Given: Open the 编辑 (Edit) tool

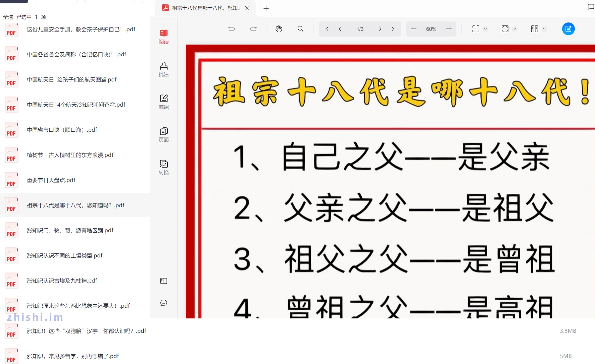Looking at the screenshot, I should coord(164,102).
